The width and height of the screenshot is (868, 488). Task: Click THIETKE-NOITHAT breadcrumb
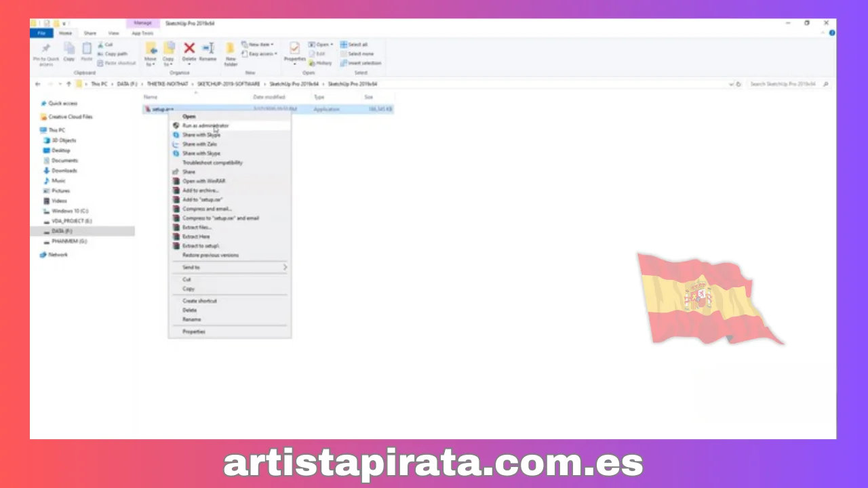(x=167, y=84)
